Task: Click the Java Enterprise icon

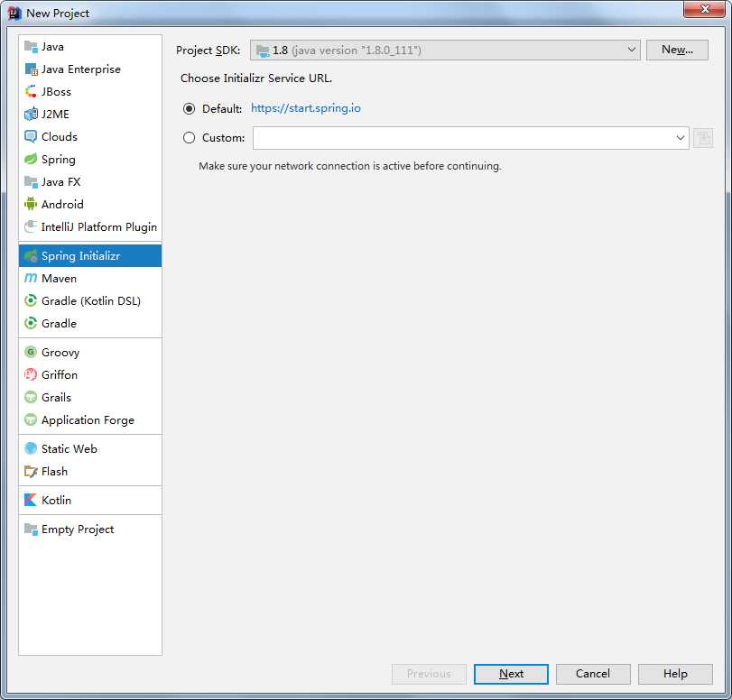Action: [31, 69]
